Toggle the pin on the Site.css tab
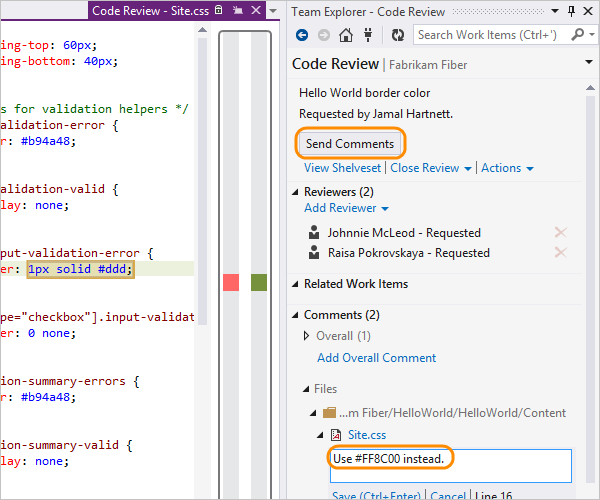 pos(238,10)
